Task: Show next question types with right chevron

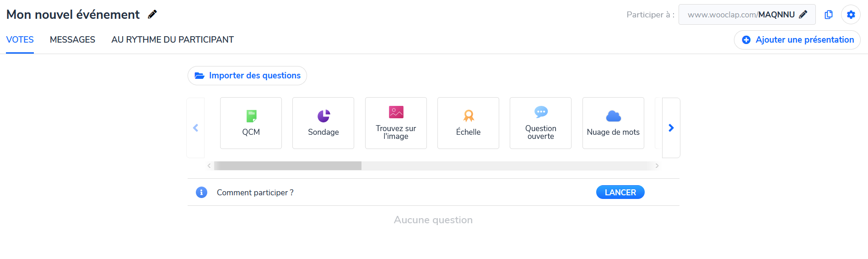Action: point(671,128)
